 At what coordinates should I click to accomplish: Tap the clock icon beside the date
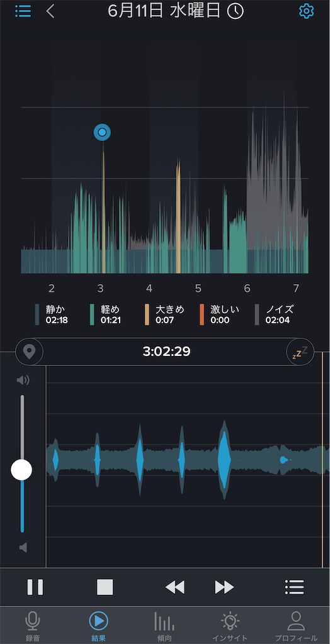click(236, 11)
